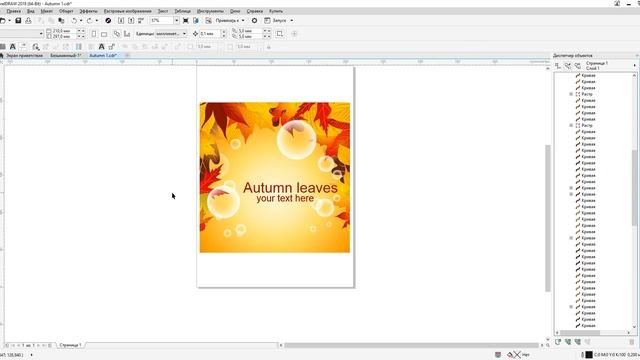
Task: Open the Options gear icon
Action: tap(254, 20)
